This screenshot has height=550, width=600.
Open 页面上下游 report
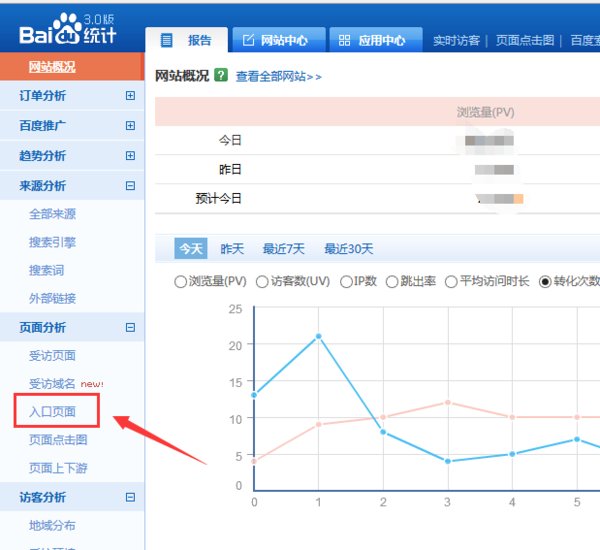[x=58, y=468]
